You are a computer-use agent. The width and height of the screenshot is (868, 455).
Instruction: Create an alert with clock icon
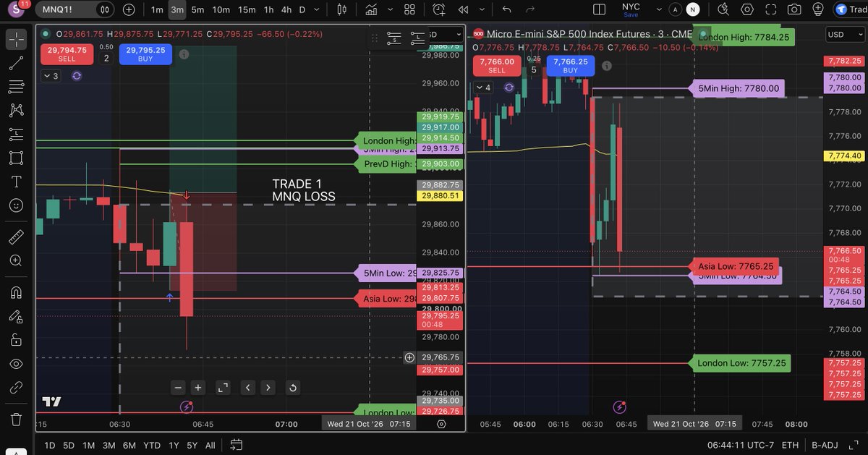click(439, 10)
